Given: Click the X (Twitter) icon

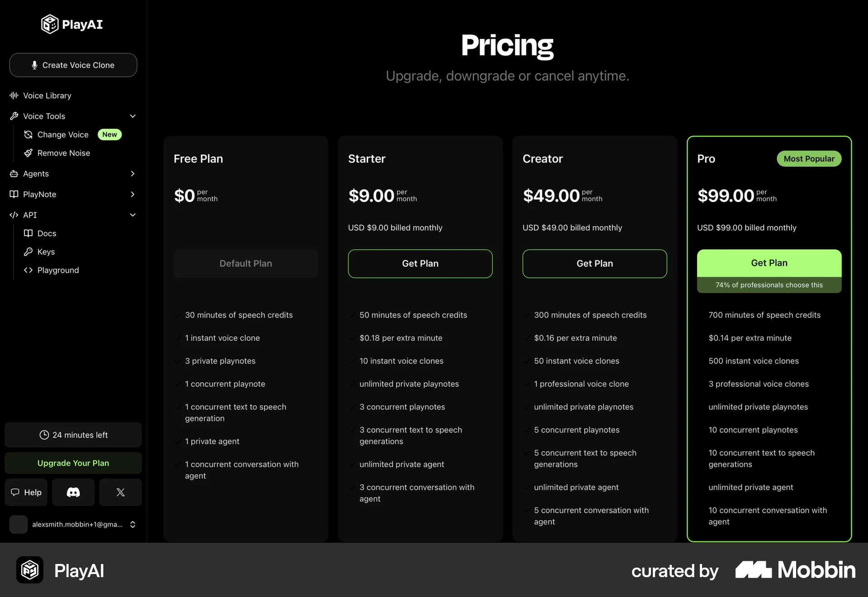Looking at the screenshot, I should (x=120, y=492).
